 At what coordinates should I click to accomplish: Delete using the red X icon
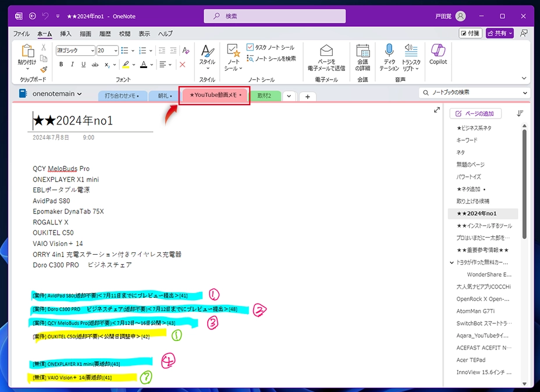pos(183,65)
